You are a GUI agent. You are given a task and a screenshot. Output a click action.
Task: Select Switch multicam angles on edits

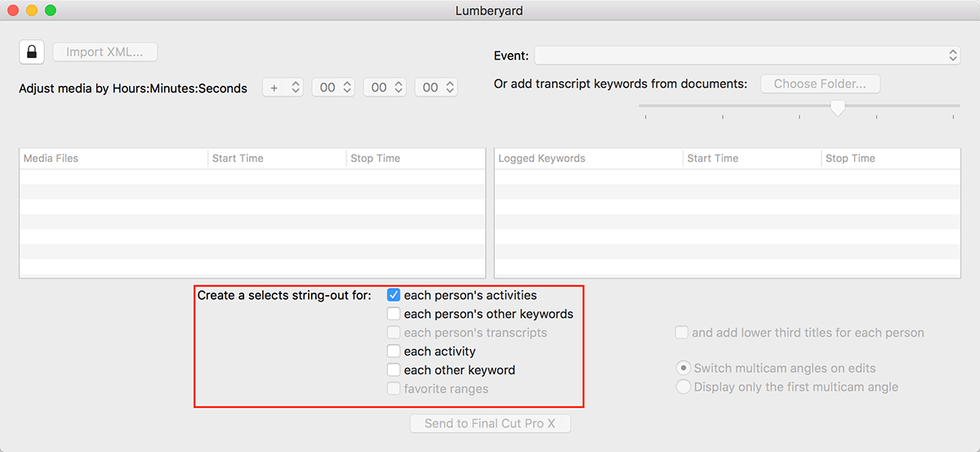(x=684, y=369)
